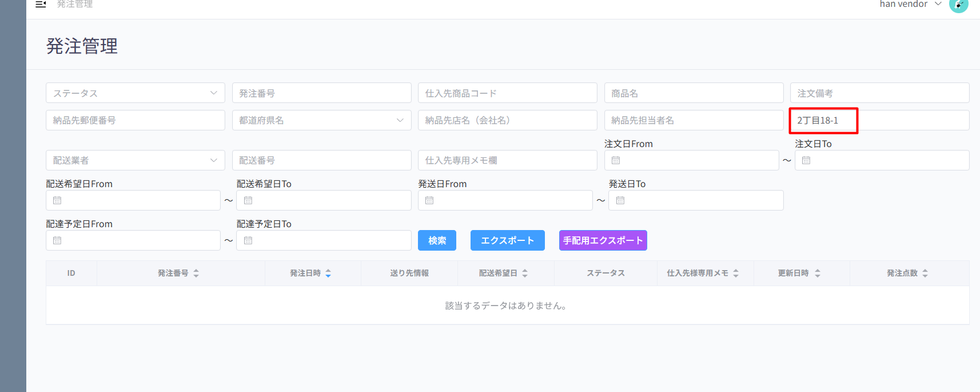Open calendar in 発送日To field
The height and width of the screenshot is (392, 980).
620,201
